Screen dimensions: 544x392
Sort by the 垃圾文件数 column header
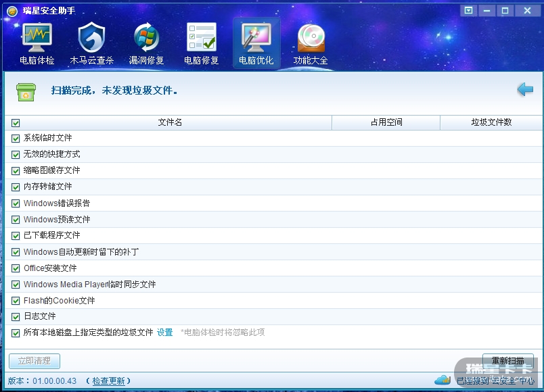pos(491,122)
